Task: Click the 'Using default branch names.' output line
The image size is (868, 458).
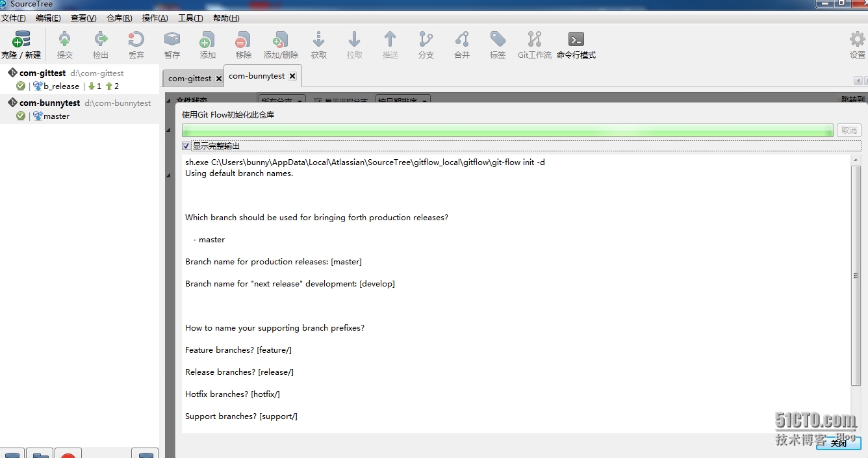Action: coord(239,173)
